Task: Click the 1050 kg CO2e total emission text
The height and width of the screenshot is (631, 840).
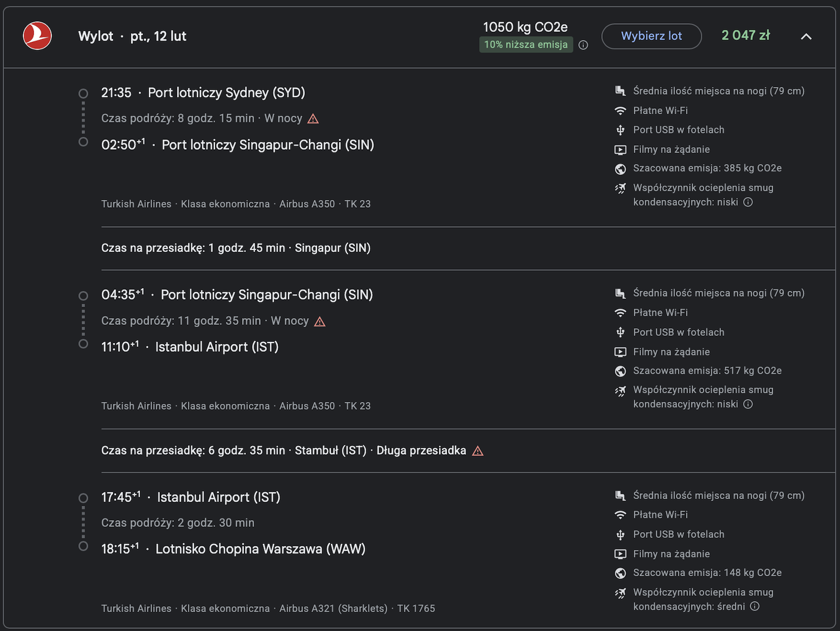Action: [525, 27]
